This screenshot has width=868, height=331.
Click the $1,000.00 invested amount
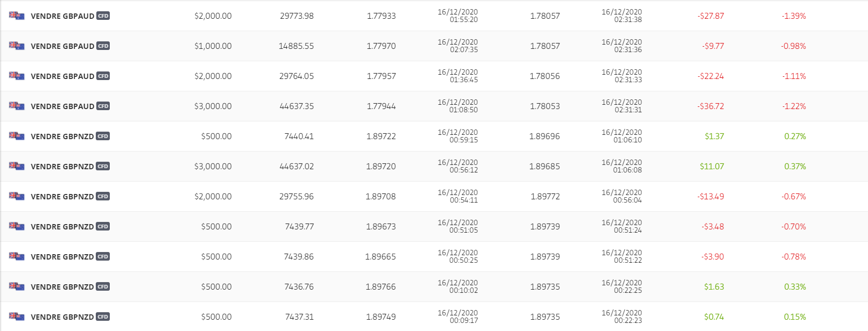point(213,46)
